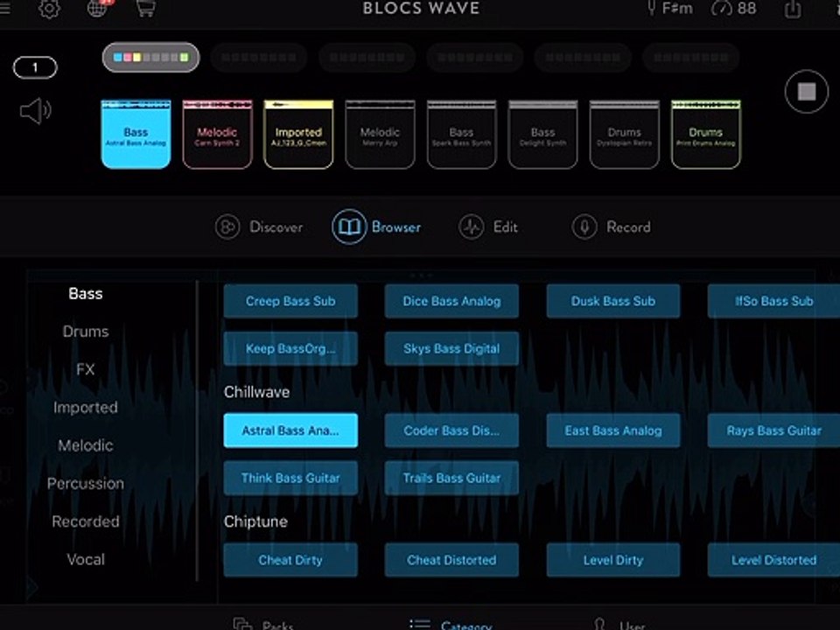Image resolution: width=840 pixels, height=630 pixels.
Task: Open the shopping cart store
Action: (145, 8)
